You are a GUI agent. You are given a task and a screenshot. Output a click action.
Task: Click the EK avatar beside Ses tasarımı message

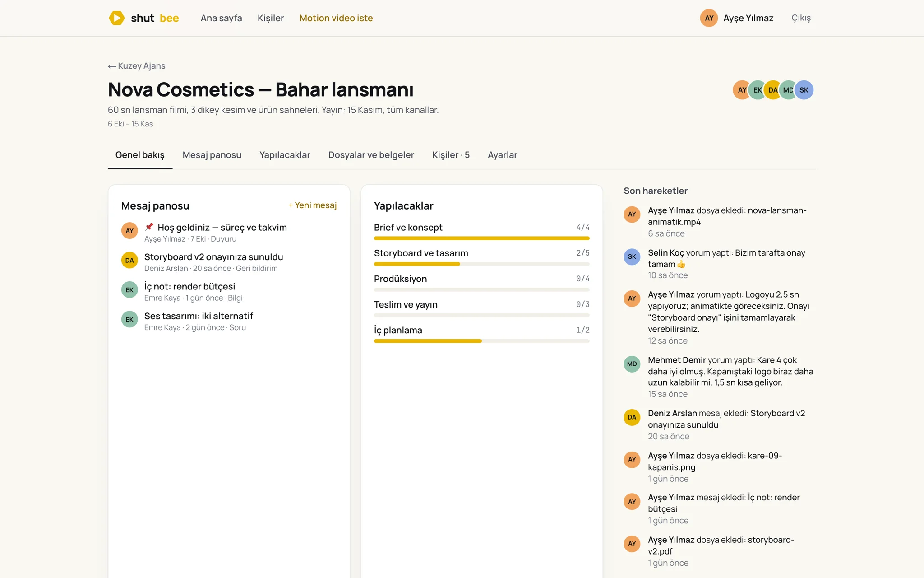(x=129, y=319)
